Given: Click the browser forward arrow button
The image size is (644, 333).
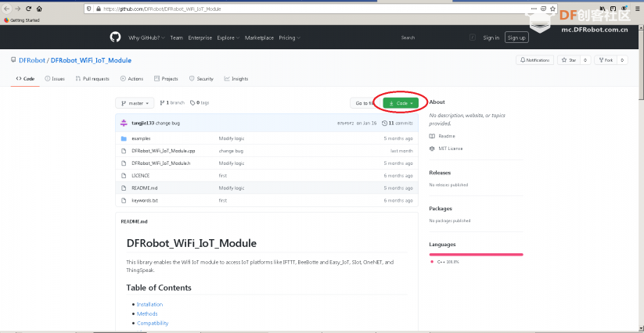Looking at the screenshot, I should pyautogui.click(x=18, y=9).
